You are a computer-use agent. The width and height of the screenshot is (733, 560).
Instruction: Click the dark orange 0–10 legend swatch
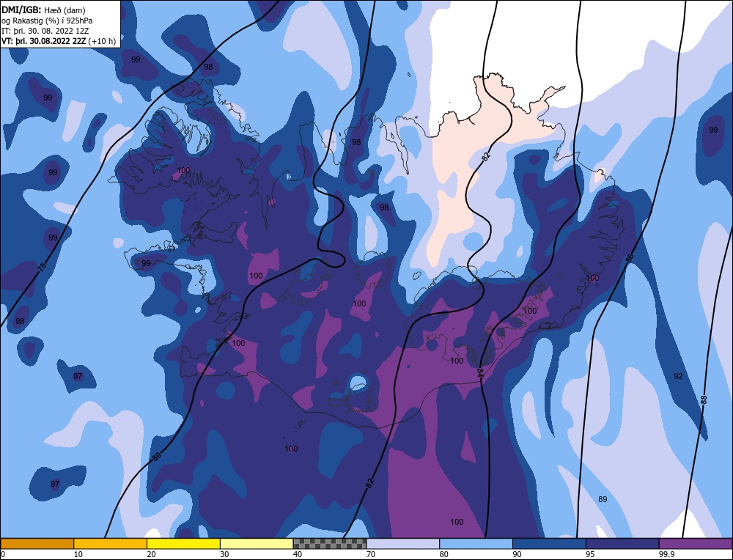pyautogui.click(x=37, y=543)
